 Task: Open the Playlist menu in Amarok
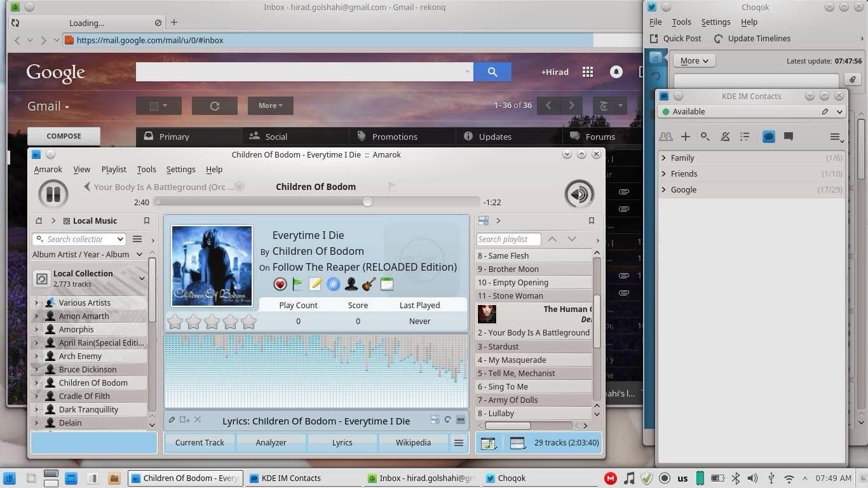(x=114, y=170)
